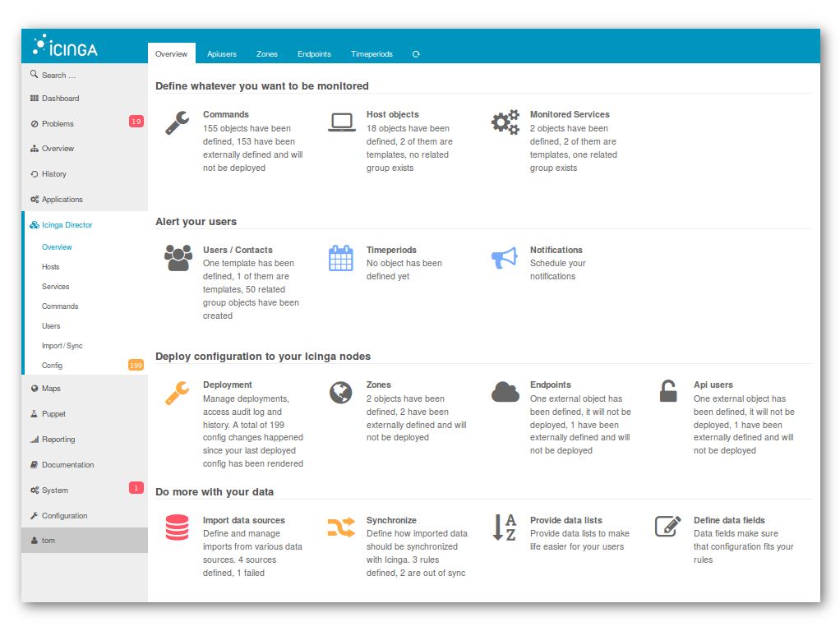Screen dimensions: 840x631
Task: Open Api users padlock icon
Action: tap(668, 392)
